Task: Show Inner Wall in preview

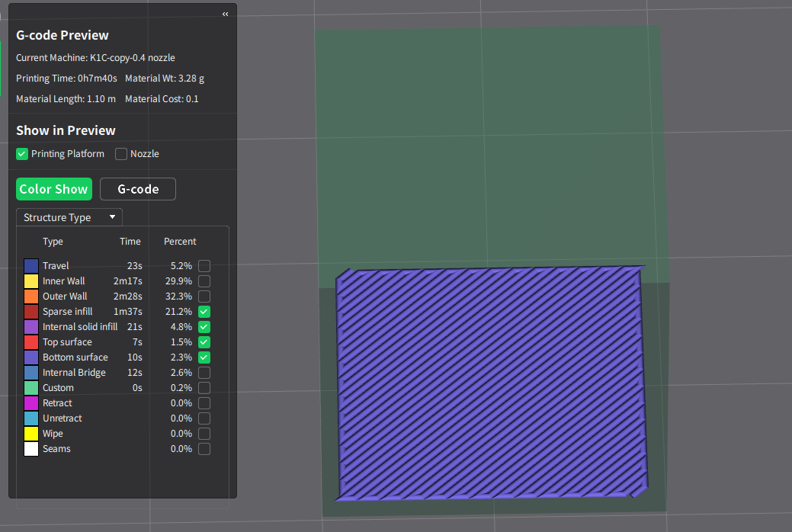Action: [204, 281]
